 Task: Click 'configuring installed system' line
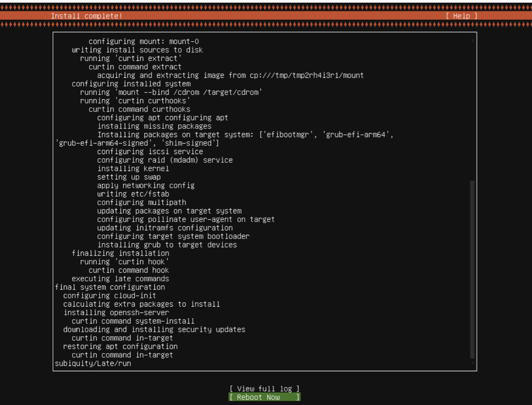coord(131,83)
